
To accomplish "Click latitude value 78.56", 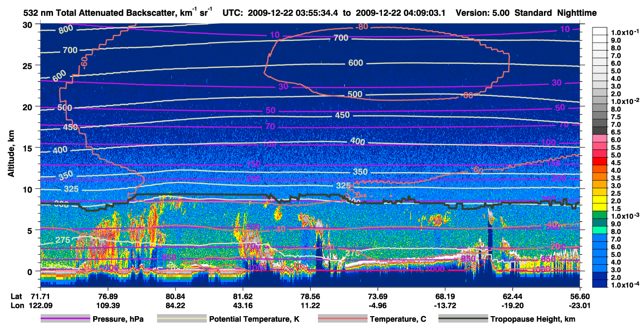I will point(310,295).
